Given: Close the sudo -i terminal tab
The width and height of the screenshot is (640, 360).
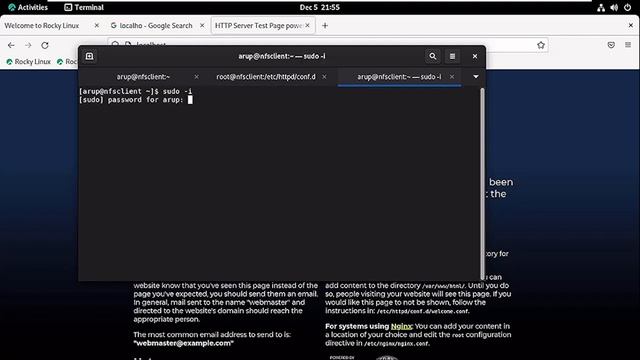Looking at the screenshot, I should tap(452, 77).
